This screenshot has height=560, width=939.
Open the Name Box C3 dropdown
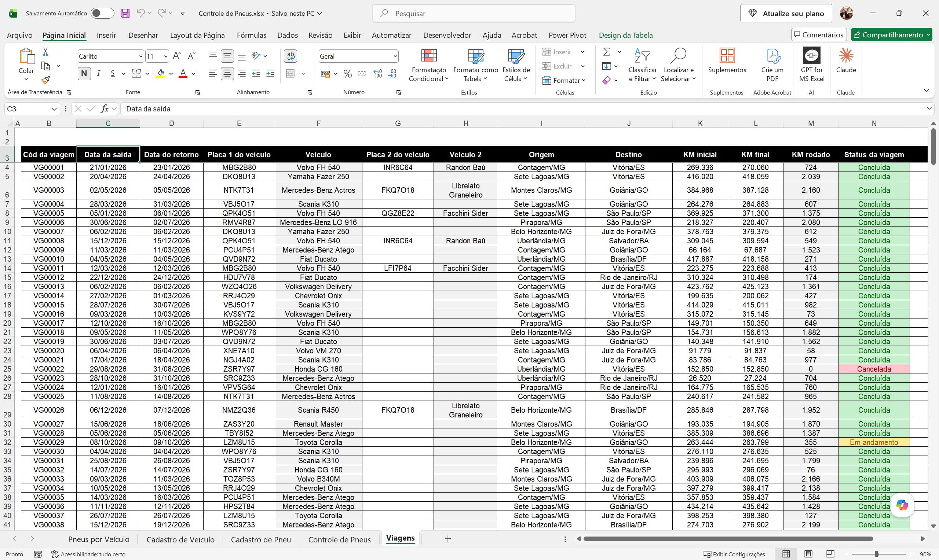point(54,109)
